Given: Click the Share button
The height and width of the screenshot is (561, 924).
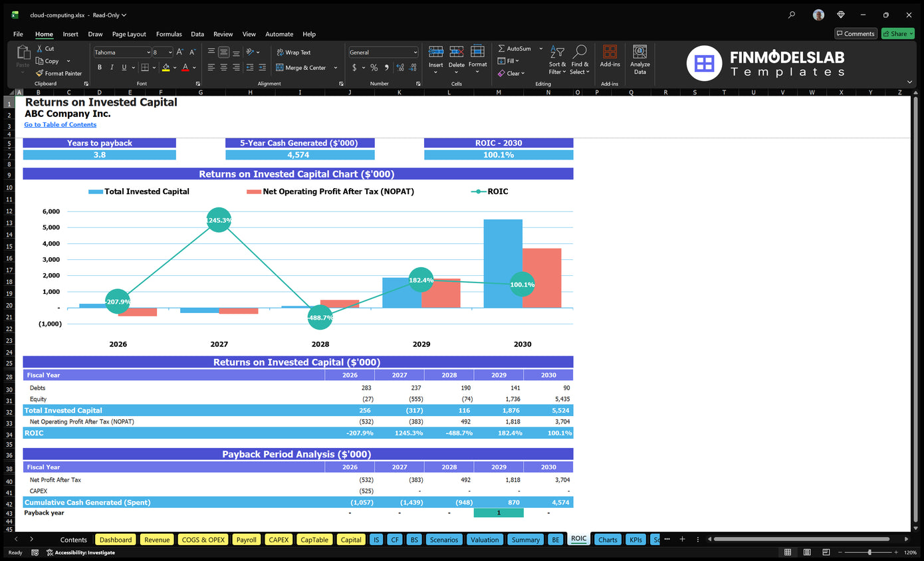Looking at the screenshot, I should pos(897,34).
